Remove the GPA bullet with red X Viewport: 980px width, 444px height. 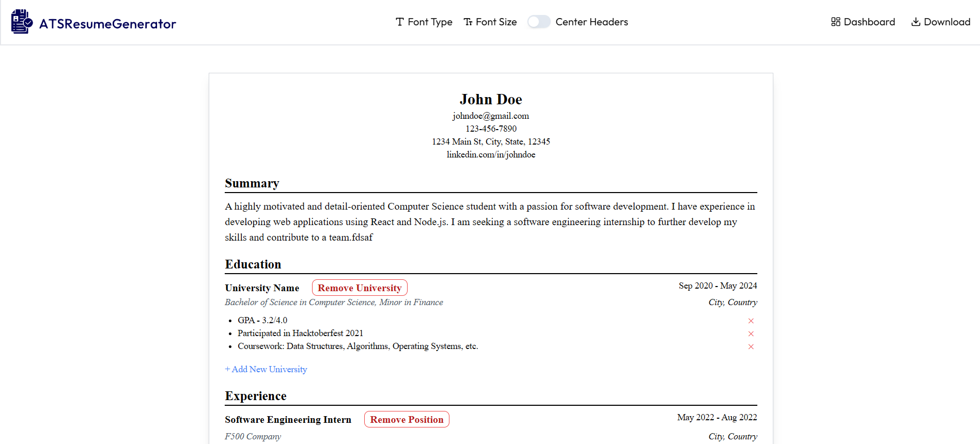click(x=751, y=321)
